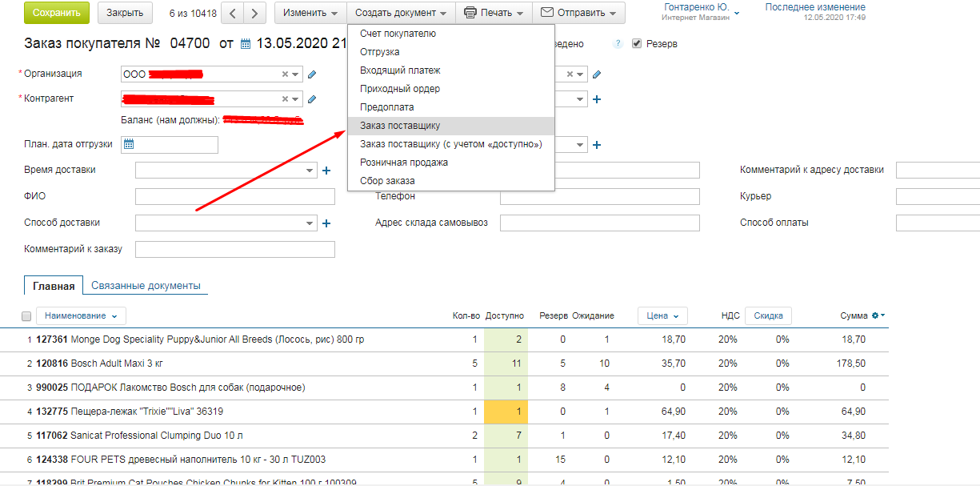The image size is (980, 486).
Task: Click product 124338 FOUR PETS древесный наполнитель
Action: coord(181,460)
